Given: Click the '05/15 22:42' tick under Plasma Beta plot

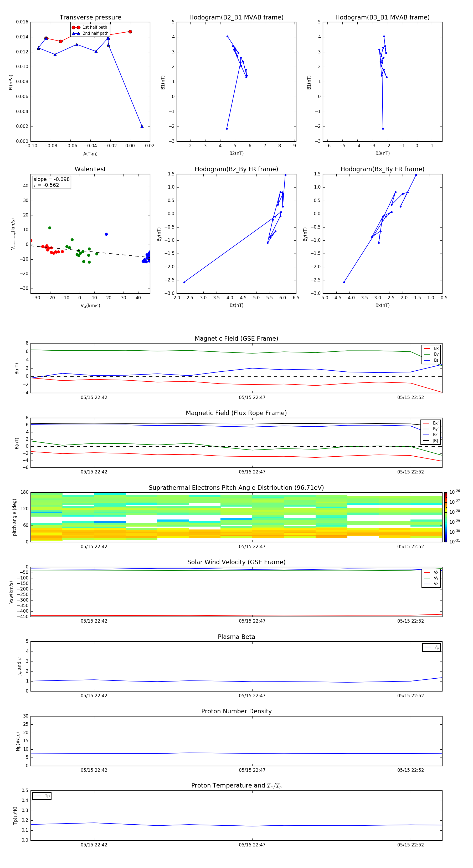Looking at the screenshot, I should [x=94, y=696].
